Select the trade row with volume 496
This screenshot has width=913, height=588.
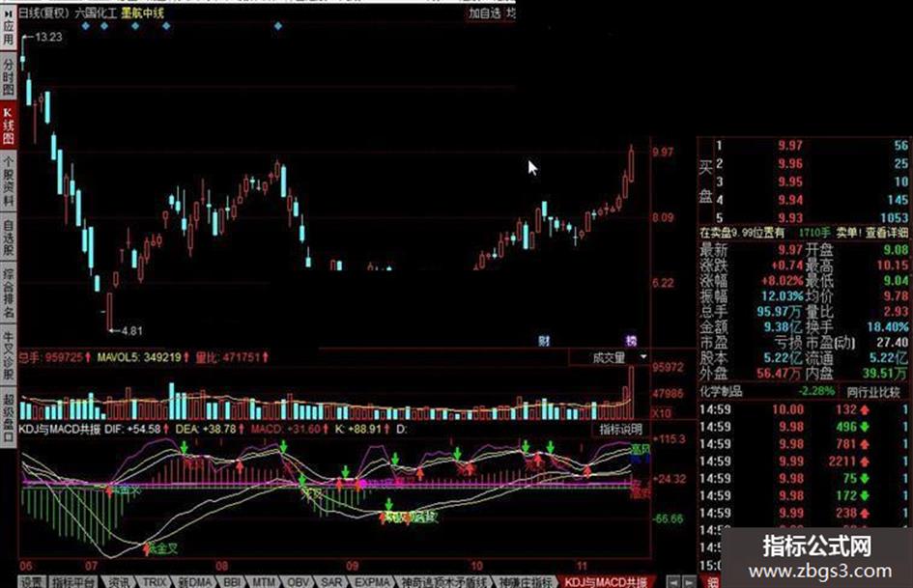coord(804,427)
